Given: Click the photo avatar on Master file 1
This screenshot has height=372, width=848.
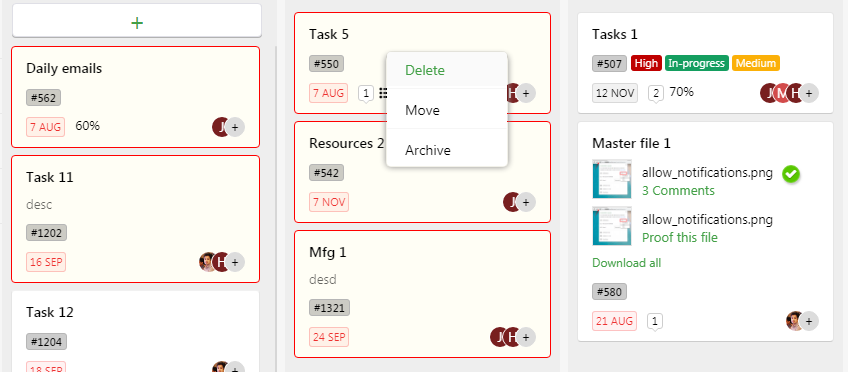Looking at the screenshot, I should tap(793, 321).
